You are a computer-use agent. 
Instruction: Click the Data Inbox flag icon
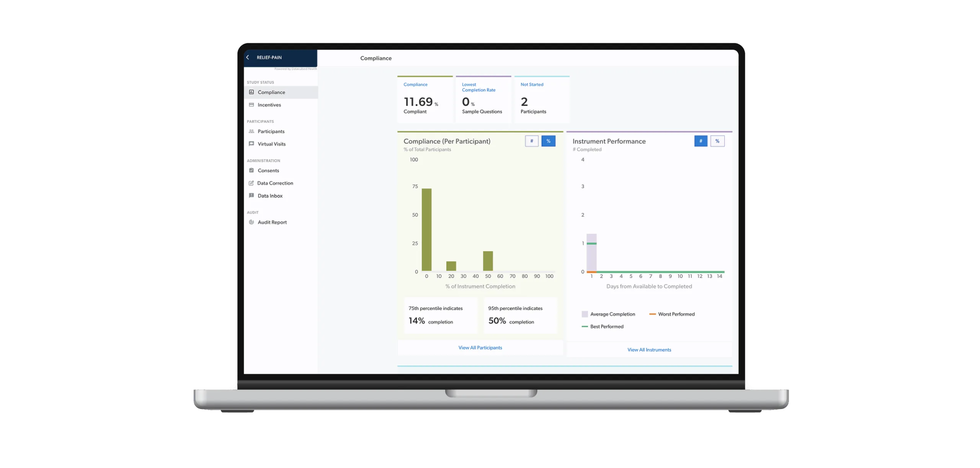pos(252,196)
